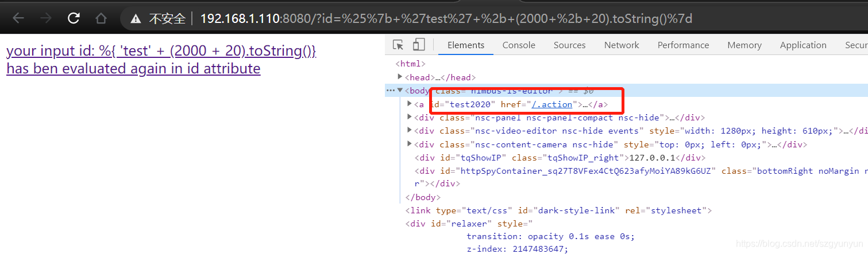The height and width of the screenshot is (254, 868).
Task: Switch to the Elements tab
Action: 466,45
